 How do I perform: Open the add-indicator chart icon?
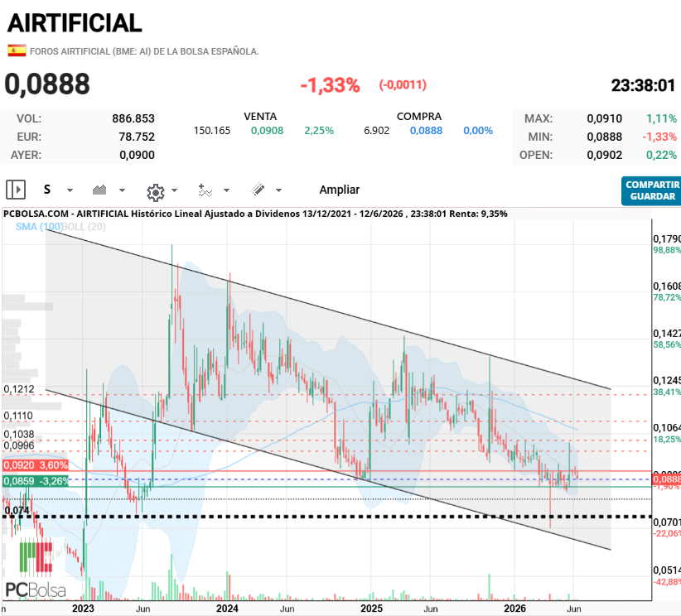click(205, 190)
